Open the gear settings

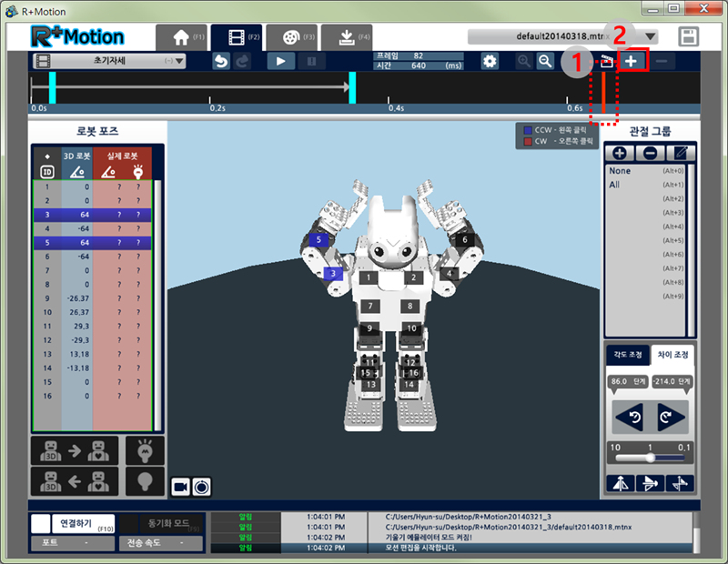point(490,61)
